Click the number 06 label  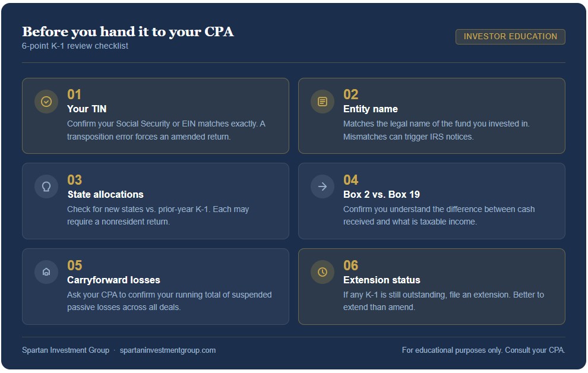point(351,265)
